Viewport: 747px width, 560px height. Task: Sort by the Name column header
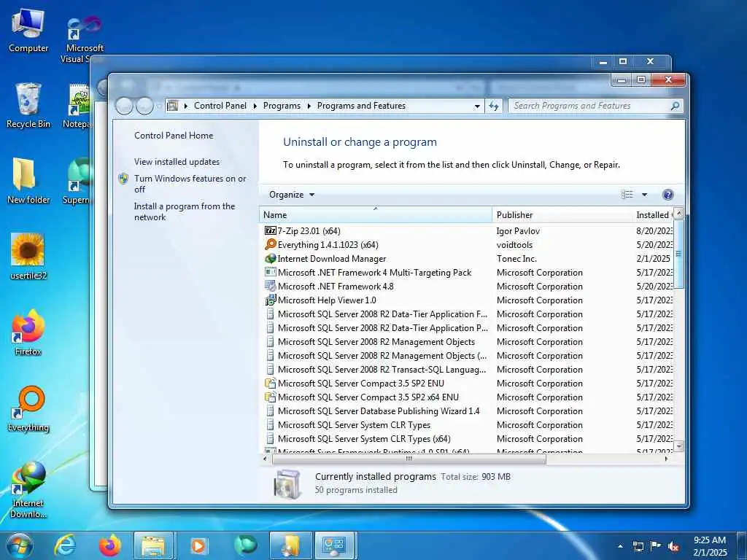(x=376, y=215)
